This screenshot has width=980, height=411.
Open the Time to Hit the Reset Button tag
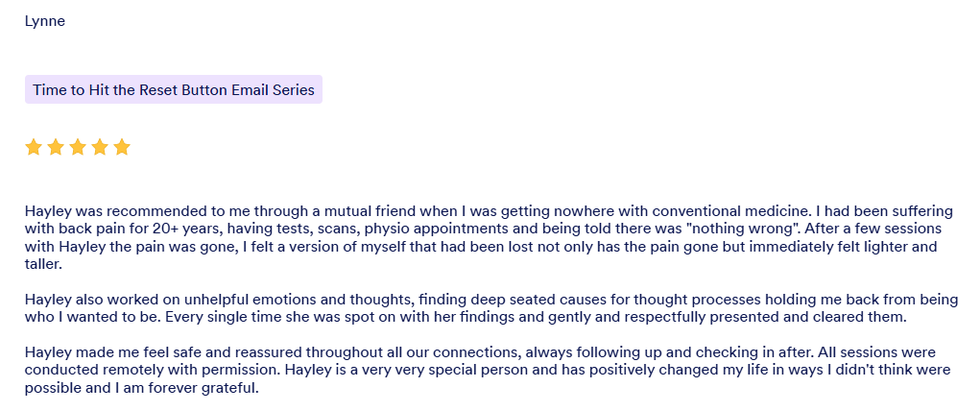[173, 90]
